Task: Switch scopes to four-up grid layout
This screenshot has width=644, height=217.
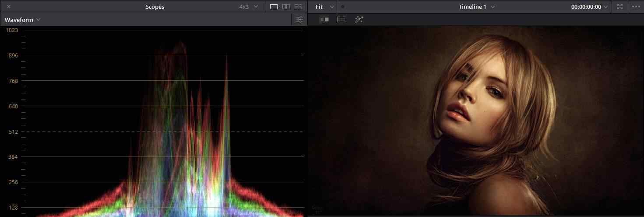Action: click(x=298, y=7)
